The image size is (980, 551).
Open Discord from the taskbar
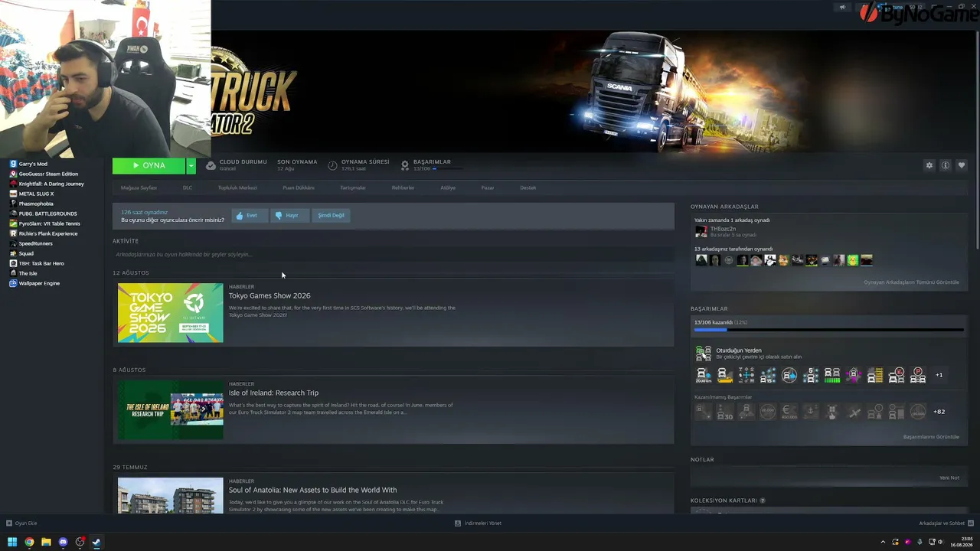pos(63,542)
